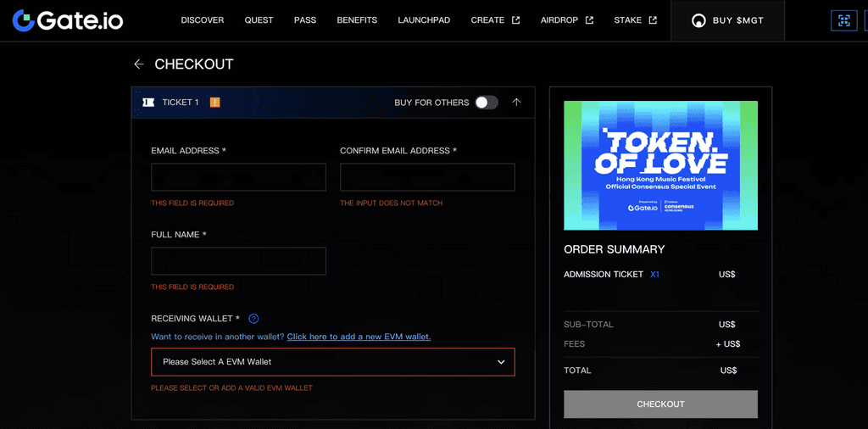Collapse the Ticket 1 section with up arrow
The width and height of the screenshot is (868, 429).
coord(516,103)
